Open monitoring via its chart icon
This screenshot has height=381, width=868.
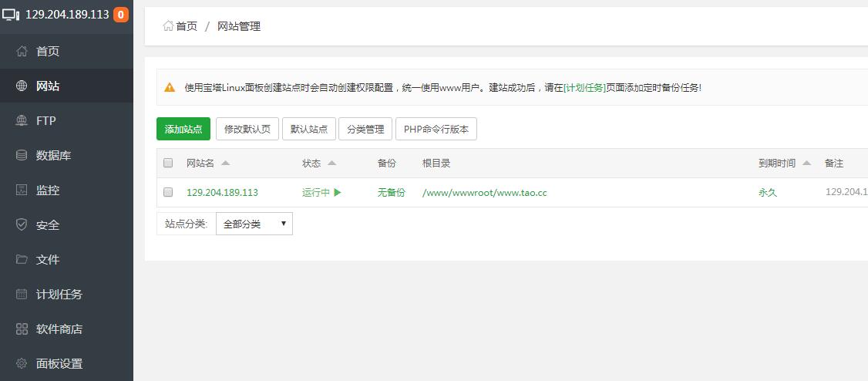(22, 190)
